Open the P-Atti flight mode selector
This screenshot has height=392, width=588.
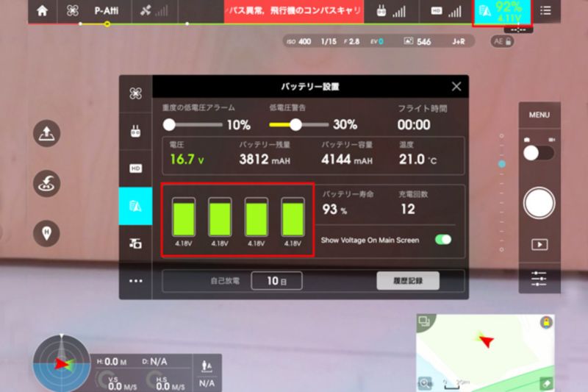coord(107,11)
